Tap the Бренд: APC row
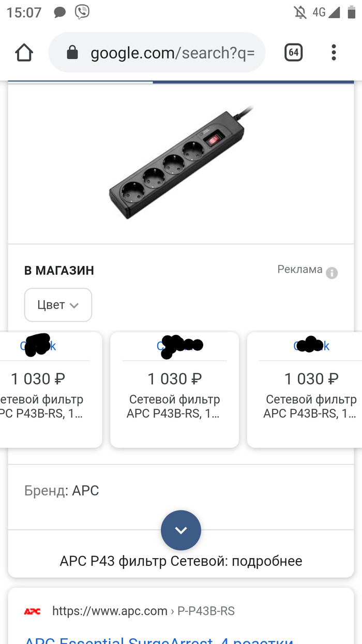Viewport: 362px width, 644px height. point(62,490)
